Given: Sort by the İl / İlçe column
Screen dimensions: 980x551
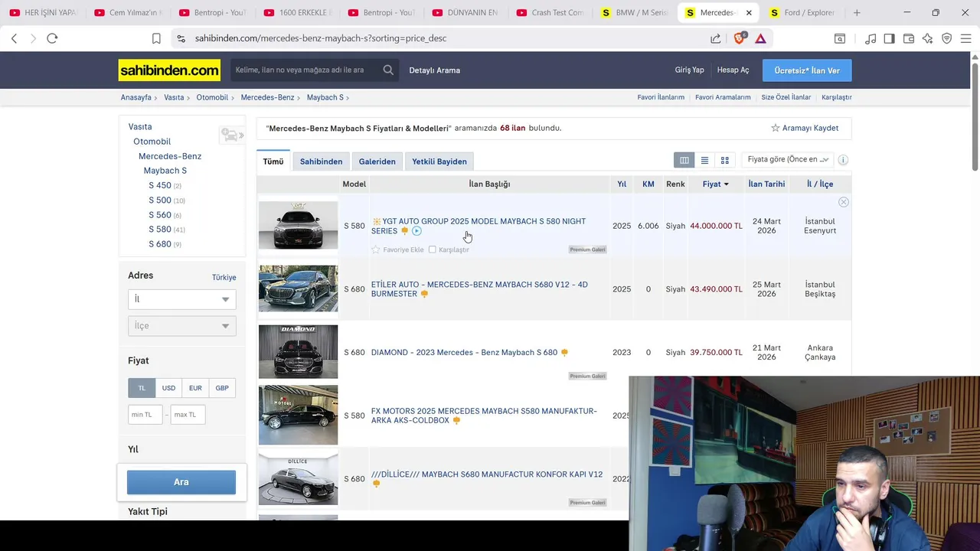Looking at the screenshot, I should point(820,184).
